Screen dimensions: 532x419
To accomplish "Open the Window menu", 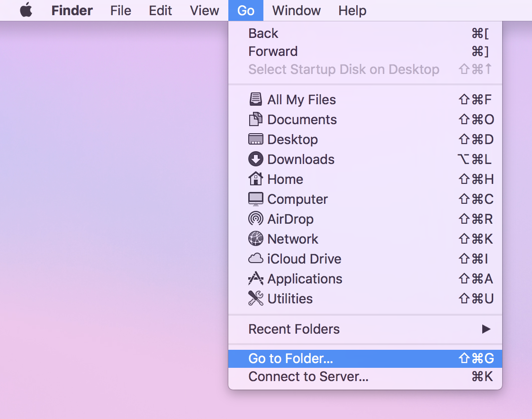I will click(296, 10).
